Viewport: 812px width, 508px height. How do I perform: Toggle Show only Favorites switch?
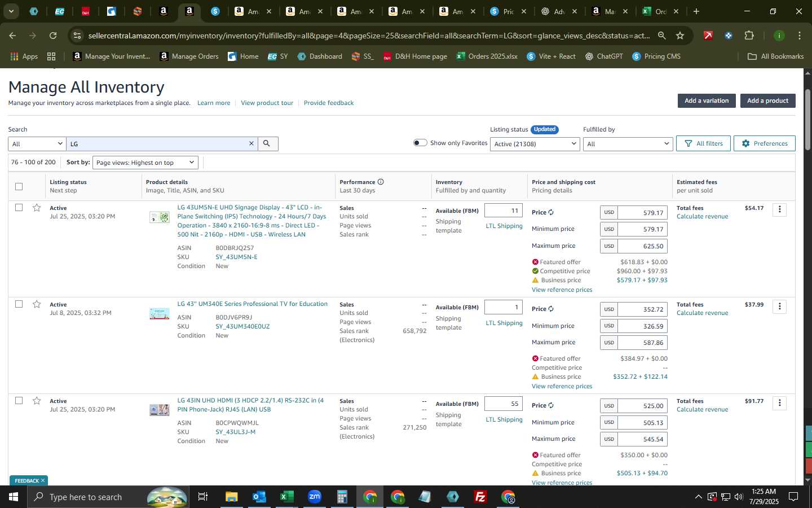click(x=420, y=143)
